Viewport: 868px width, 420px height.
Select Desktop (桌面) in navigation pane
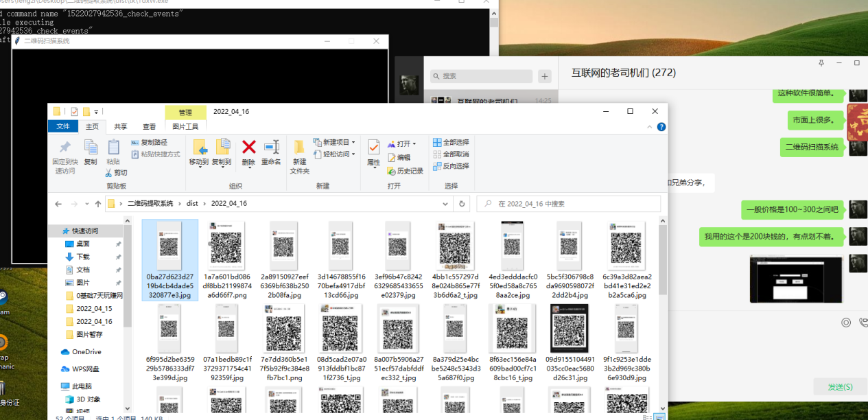(x=83, y=244)
